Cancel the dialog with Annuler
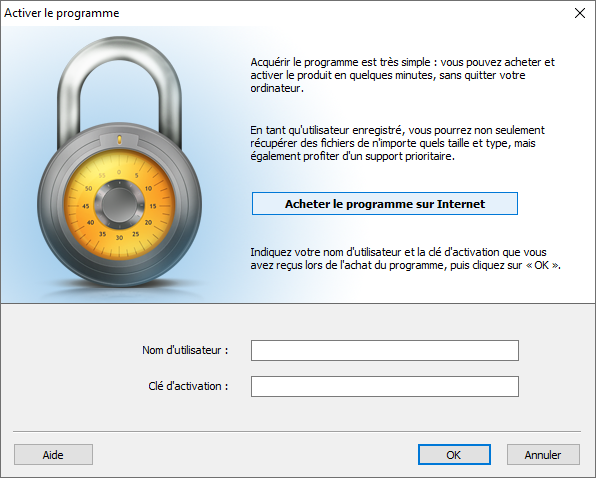 click(x=543, y=455)
